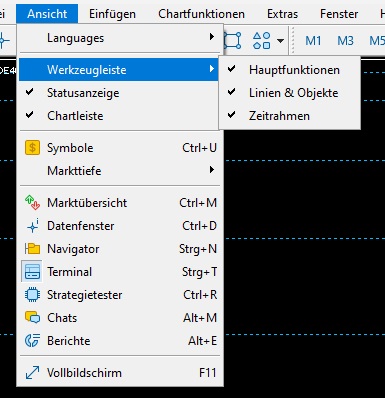Click the Symbole dollar icon
Image resolution: width=385 pixels, height=398 pixels.
(x=32, y=147)
